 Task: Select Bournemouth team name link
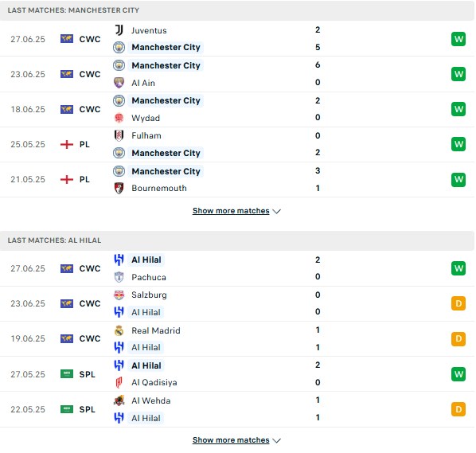(159, 188)
